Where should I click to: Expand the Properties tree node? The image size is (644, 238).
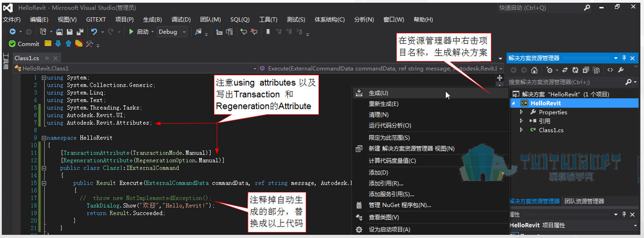click(x=521, y=112)
